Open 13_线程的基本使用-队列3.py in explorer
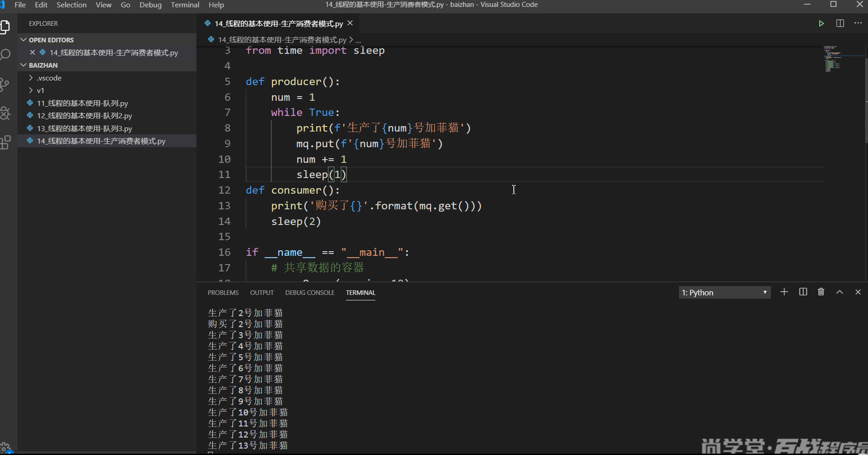868x455 pixels. (x=84, y=128)
